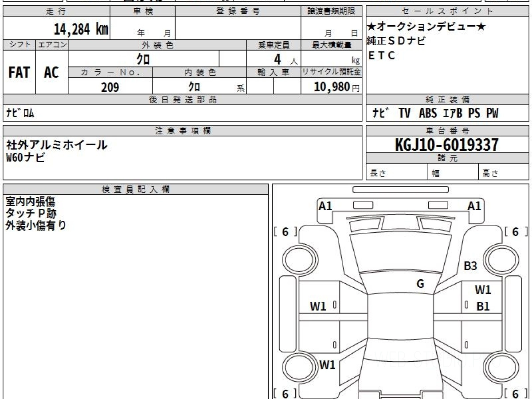532x399 pixels.
Task: Click the エアコン label
Action: 52,45
